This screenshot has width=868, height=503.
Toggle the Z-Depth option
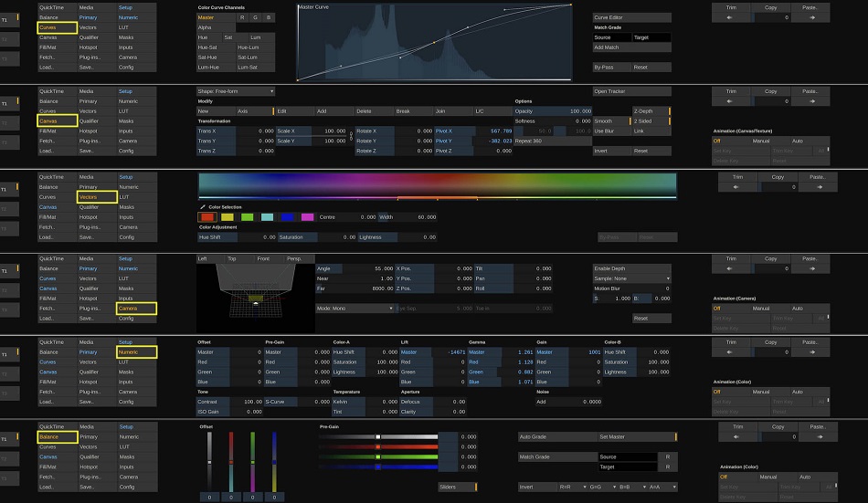651,111
